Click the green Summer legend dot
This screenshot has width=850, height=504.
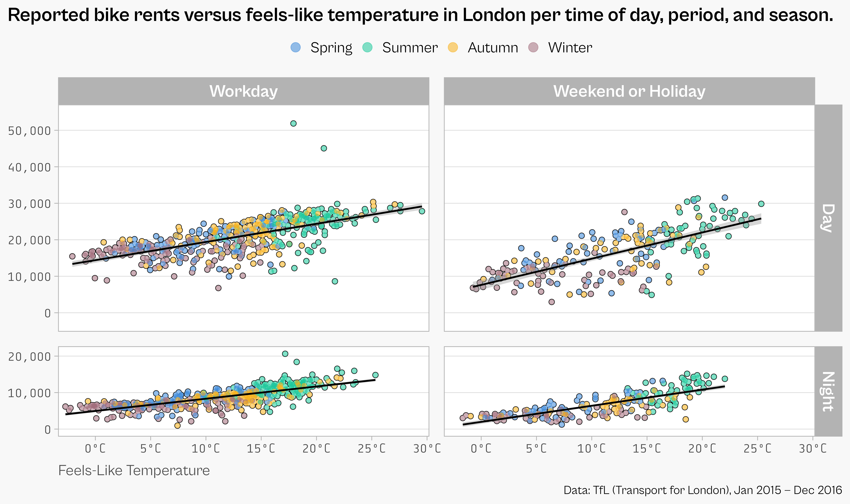coord(367,47)
